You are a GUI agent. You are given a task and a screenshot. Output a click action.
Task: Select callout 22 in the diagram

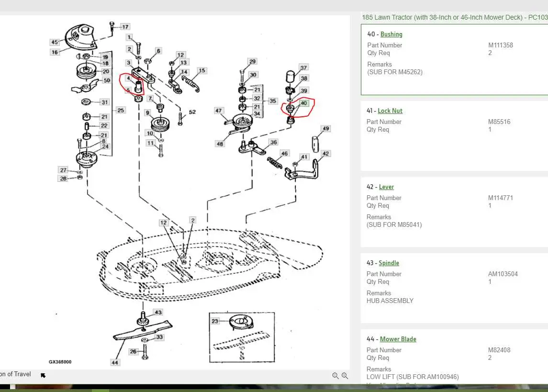click(x=104, y=125)
